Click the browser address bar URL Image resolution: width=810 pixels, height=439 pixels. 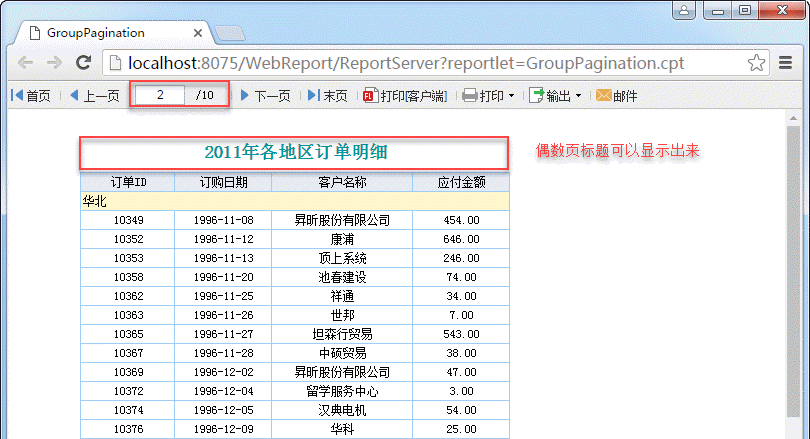pos(406,63)
